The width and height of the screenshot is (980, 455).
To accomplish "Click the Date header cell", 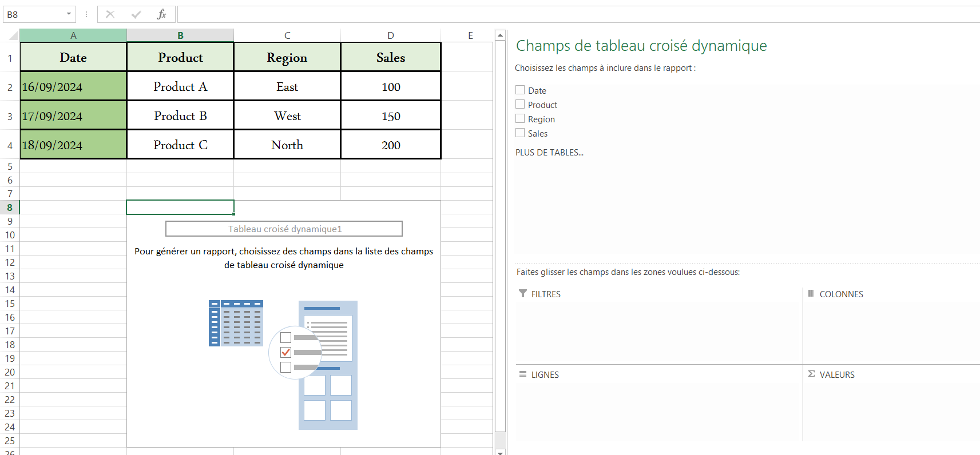I will (x=73, y=57).
